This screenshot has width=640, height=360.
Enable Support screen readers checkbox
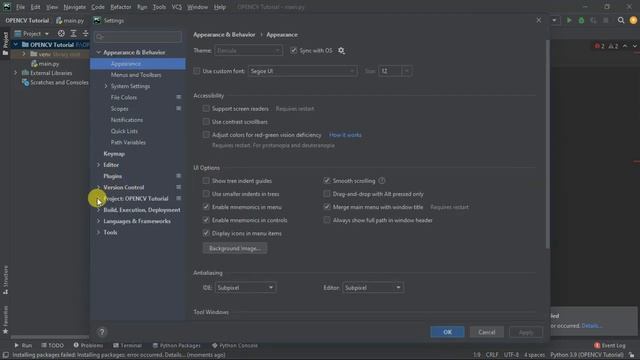[x=206, y=109]
